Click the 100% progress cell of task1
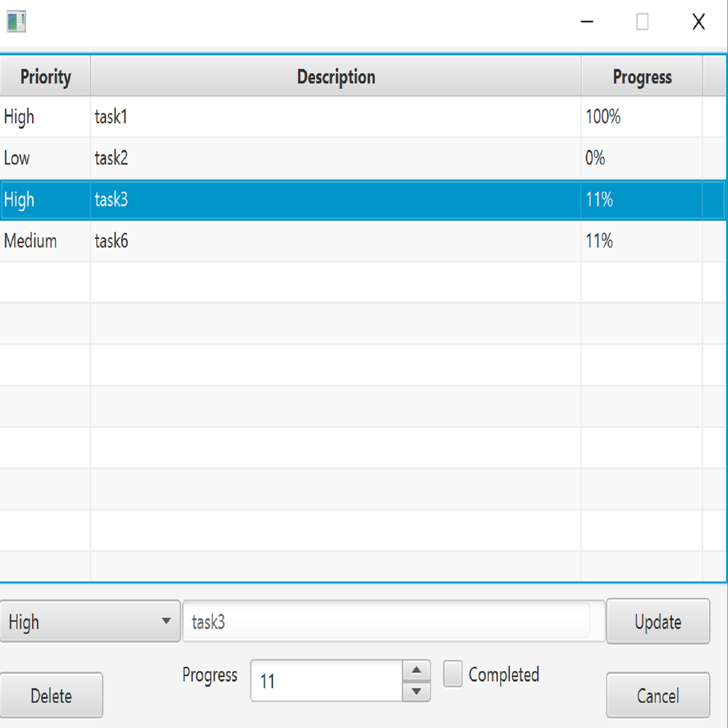Image resolution: width=728 pixels, height=728 pixels. tap(603, 117)
